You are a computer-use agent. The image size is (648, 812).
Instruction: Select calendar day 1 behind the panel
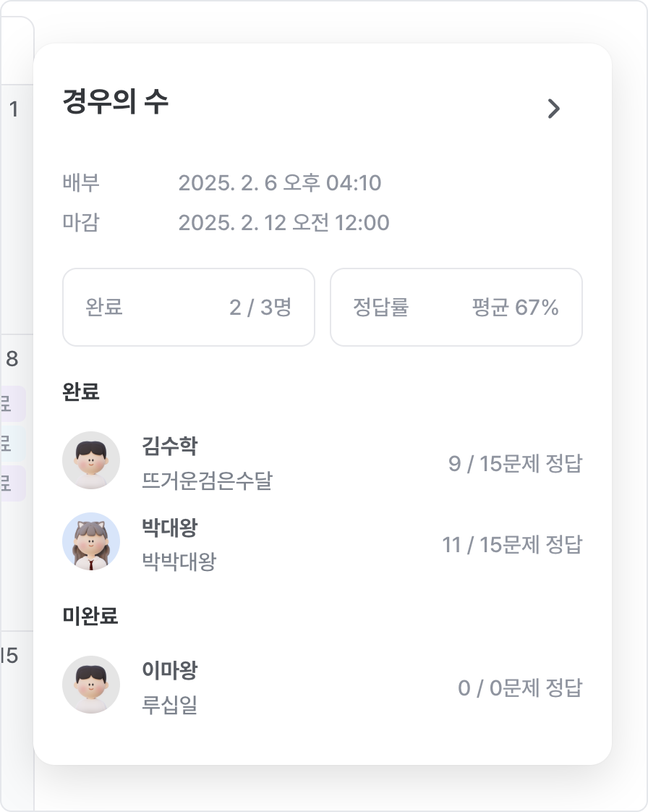[x=14, y=109]
